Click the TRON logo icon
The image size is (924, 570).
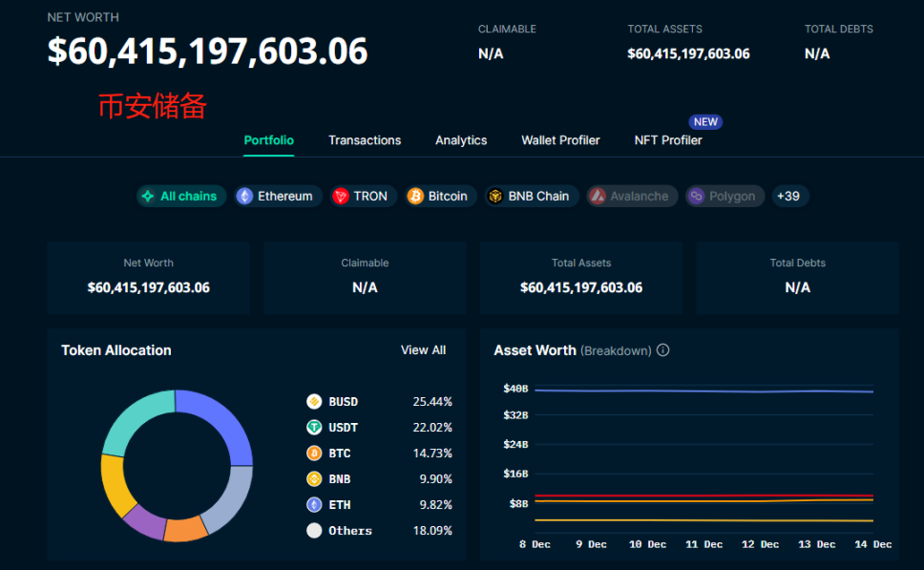[x=341, y=197]
